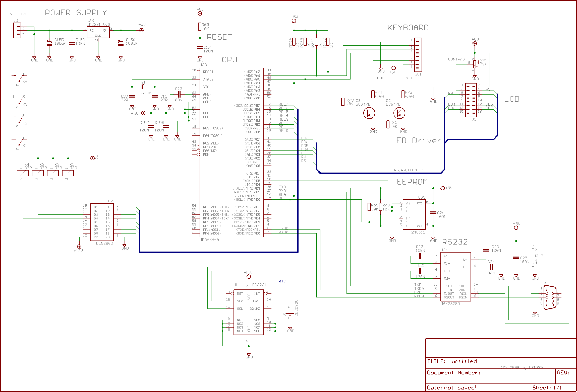Select the C25 100N capacitor symbol
577x392 pixels.
516,258
